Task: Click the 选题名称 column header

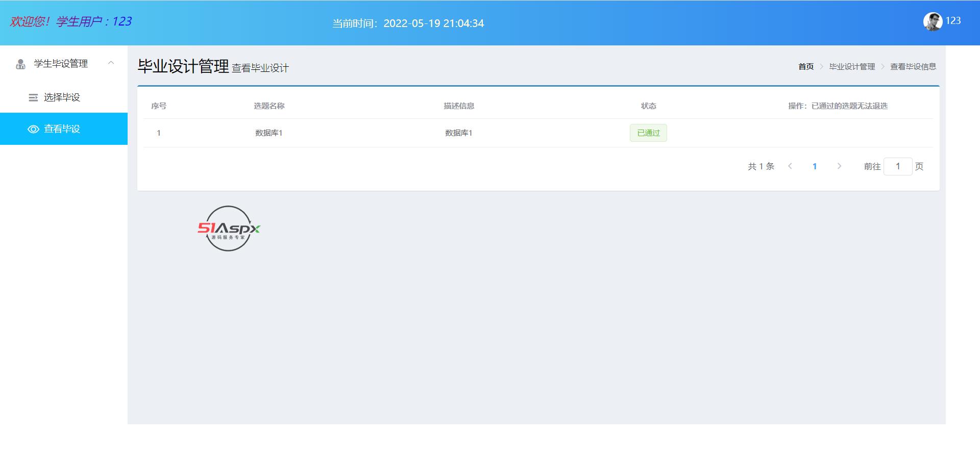Action: tap(269, 106)
